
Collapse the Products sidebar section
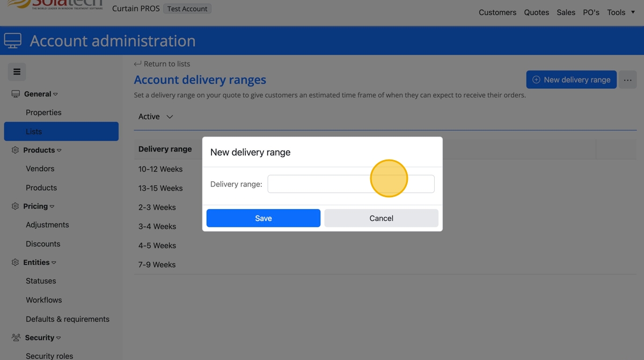coord(42,150)
